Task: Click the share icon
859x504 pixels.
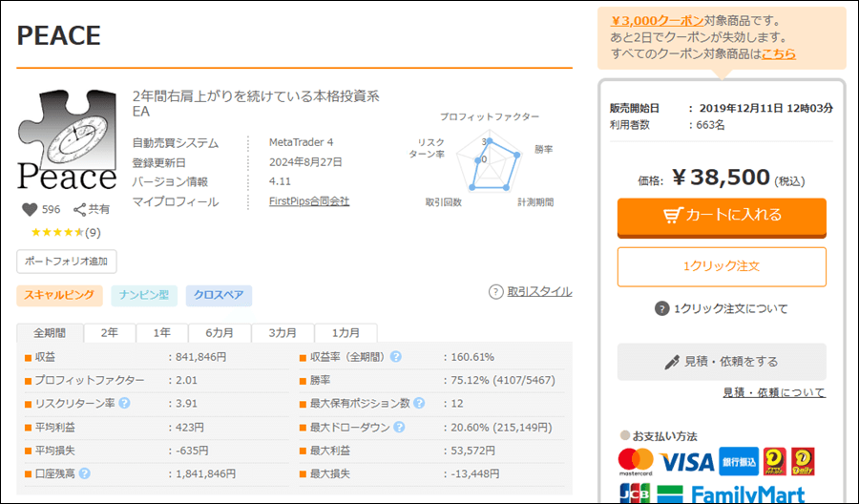Action: click(x=80, y=210)
